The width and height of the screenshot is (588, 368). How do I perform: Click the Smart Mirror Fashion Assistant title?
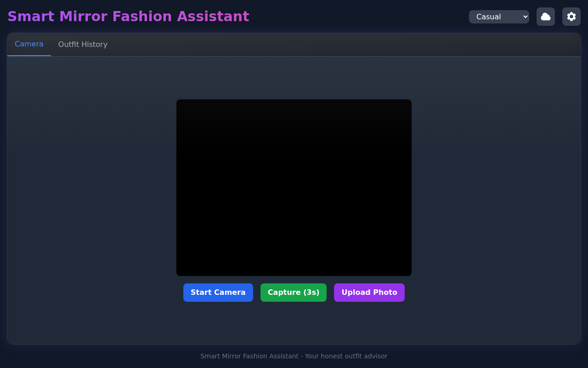[x=128, y=16]
